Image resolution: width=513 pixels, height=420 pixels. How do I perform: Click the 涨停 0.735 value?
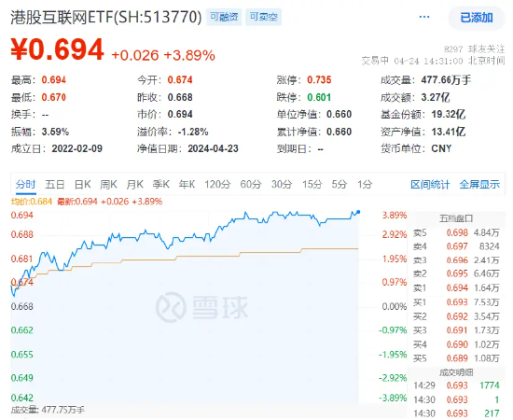coord(319,80)
